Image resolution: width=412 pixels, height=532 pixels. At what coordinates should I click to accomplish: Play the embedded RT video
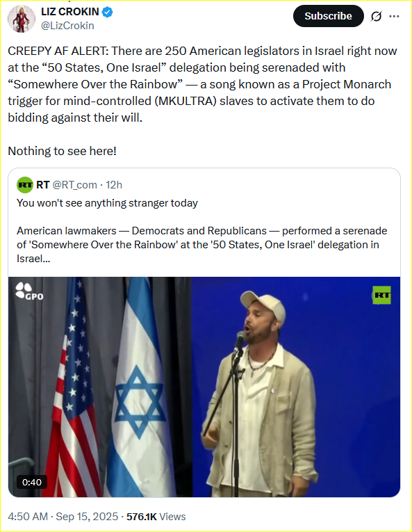(204, 387)
